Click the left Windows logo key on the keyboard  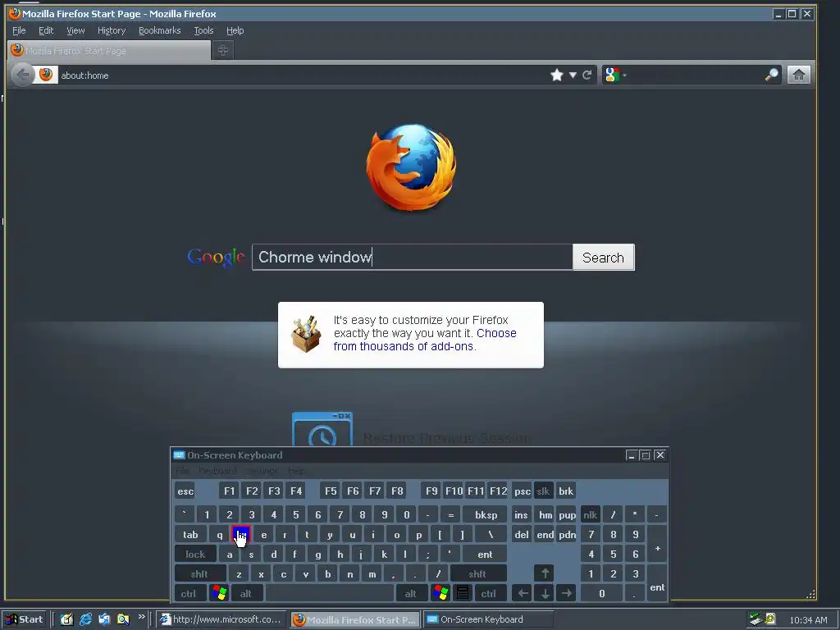point(219,594)
